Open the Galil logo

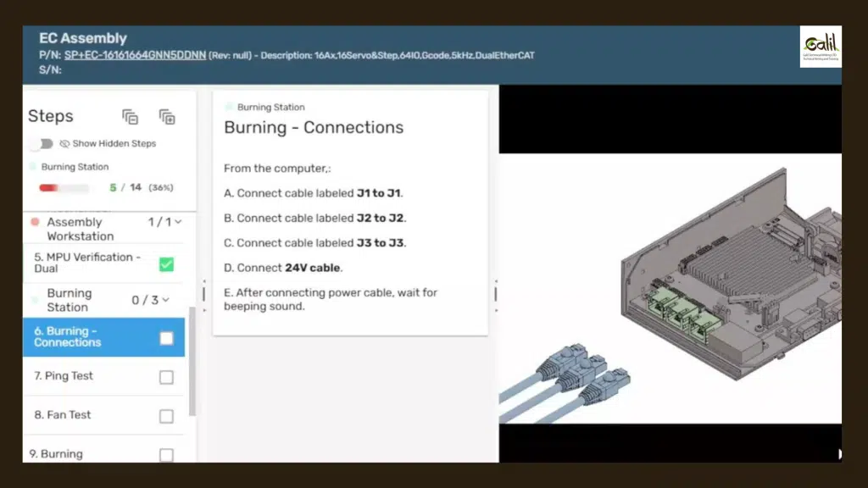tap(821, 47)
